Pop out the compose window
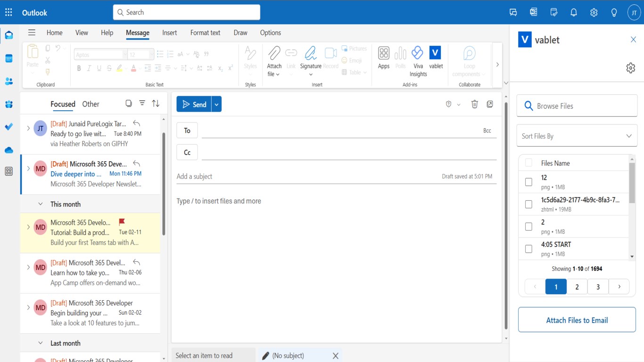This screenshot has height=362, width=644. point(490,104)
